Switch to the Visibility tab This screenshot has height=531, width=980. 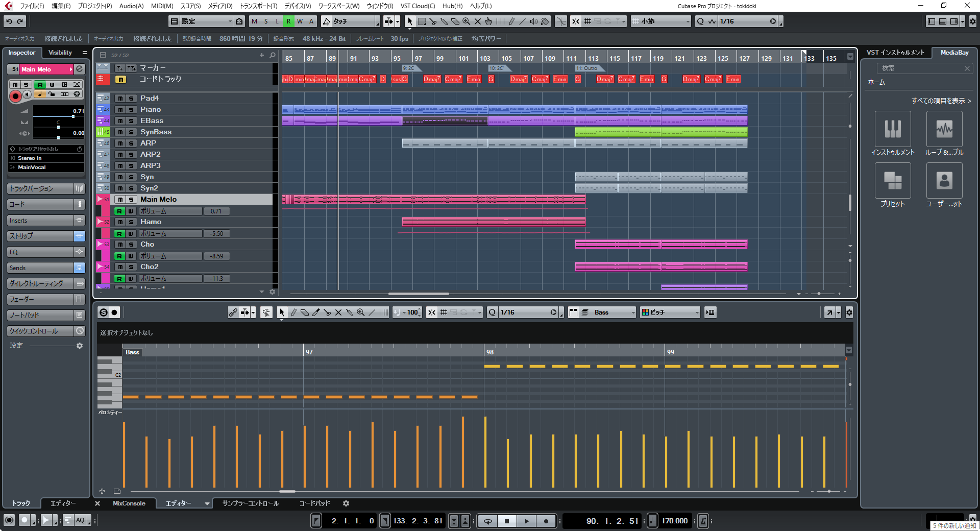pyautogui.click(x=60, y=53)
